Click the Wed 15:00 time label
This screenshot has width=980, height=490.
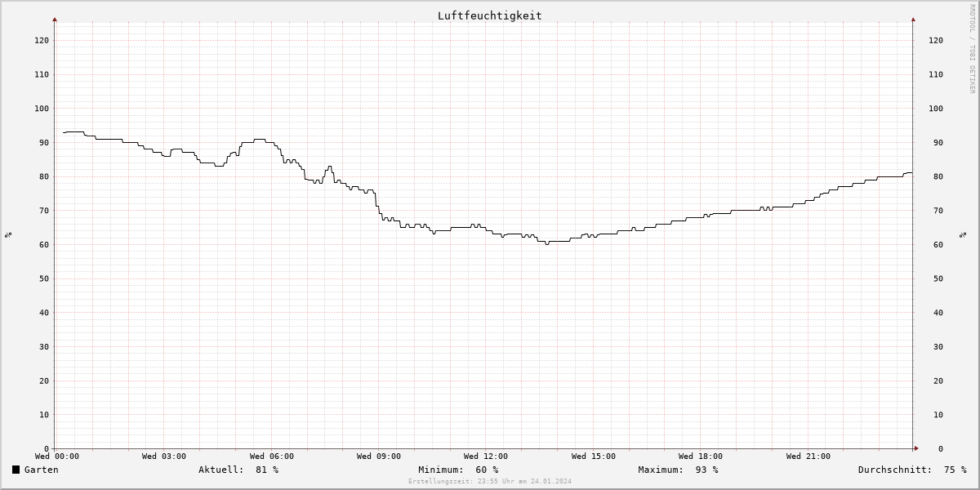point(594,457)
